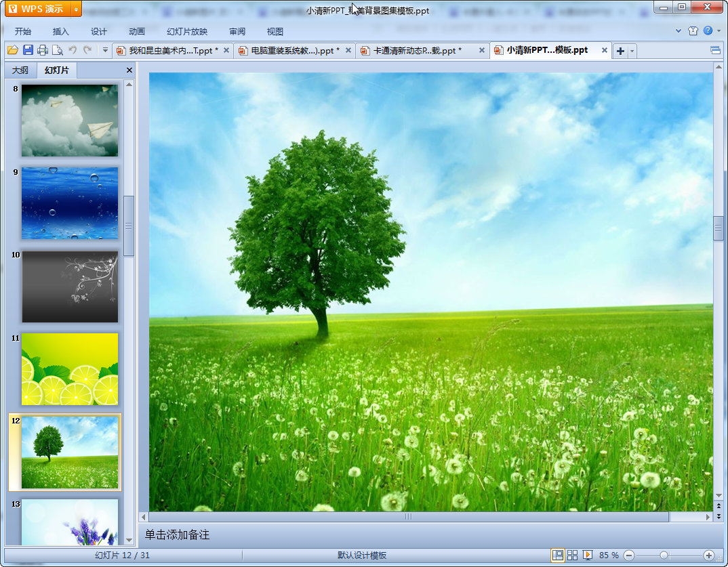Open the 插入 menu tab
The width and height of the screenshot is (728, 567).
pos(61,31)
